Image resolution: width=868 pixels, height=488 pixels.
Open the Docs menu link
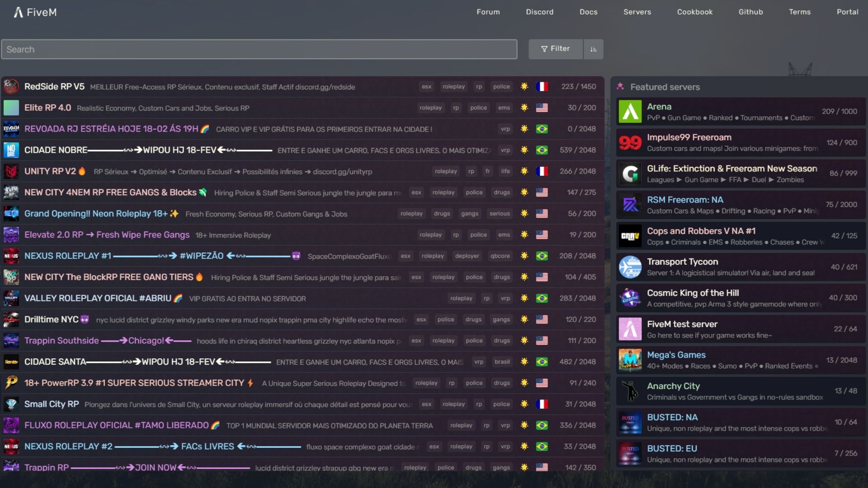coord(588,12)
